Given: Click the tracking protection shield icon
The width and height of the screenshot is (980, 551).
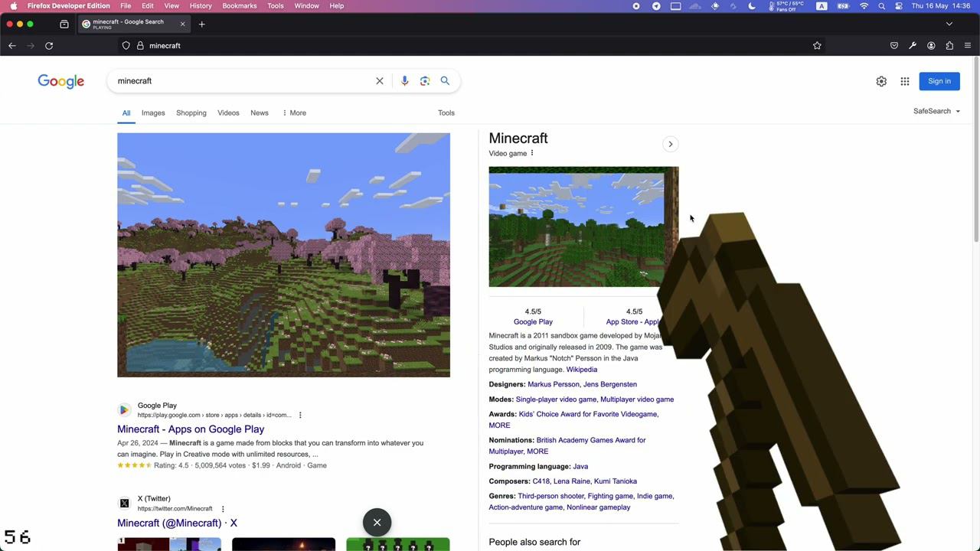Looking at the screenshot, I should click(126, 46).
